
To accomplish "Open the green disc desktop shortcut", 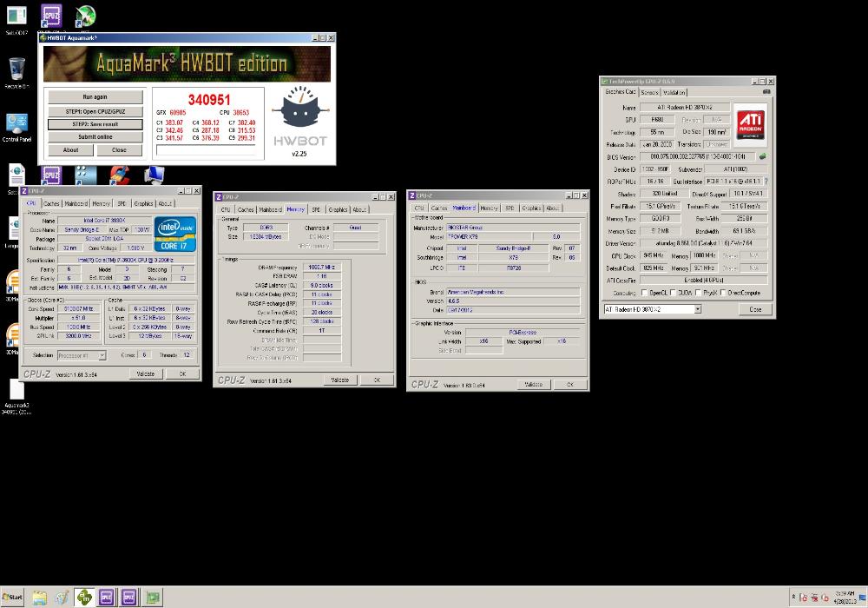I will click(x=85, y=16).
